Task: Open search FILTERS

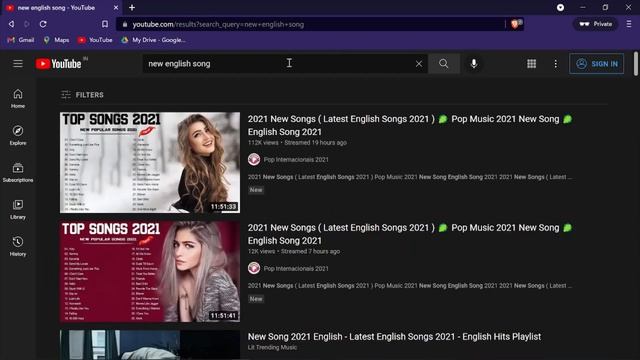Action: (x=82, y=95)
